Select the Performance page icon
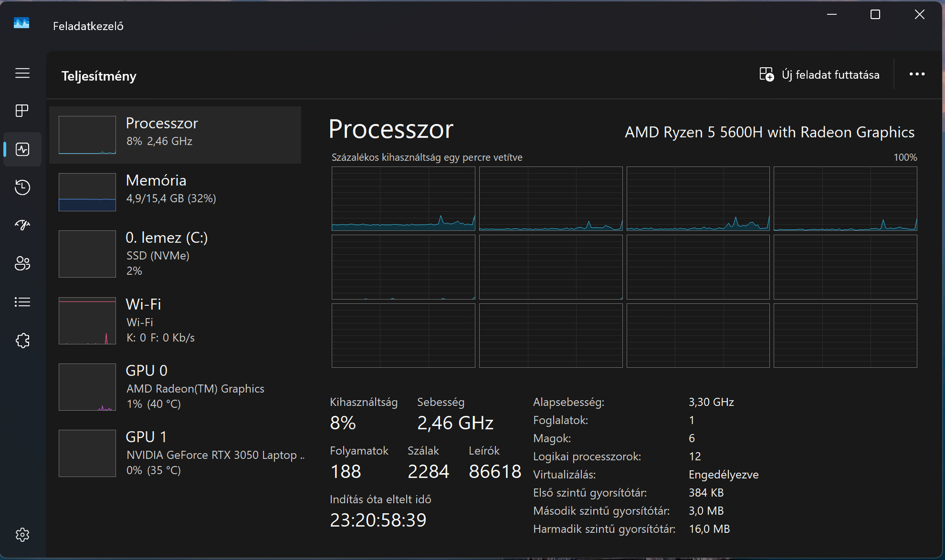The height and width of the screenshot is (560, 945). point(22,149)
